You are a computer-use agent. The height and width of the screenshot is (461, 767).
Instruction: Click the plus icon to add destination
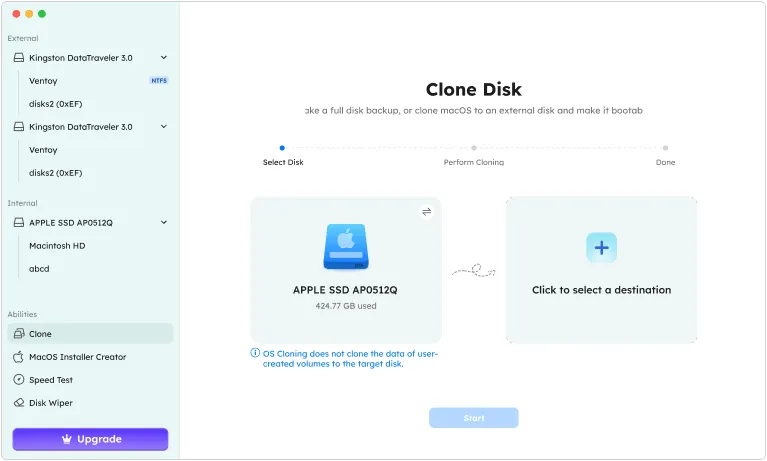(x=601, y=248)
